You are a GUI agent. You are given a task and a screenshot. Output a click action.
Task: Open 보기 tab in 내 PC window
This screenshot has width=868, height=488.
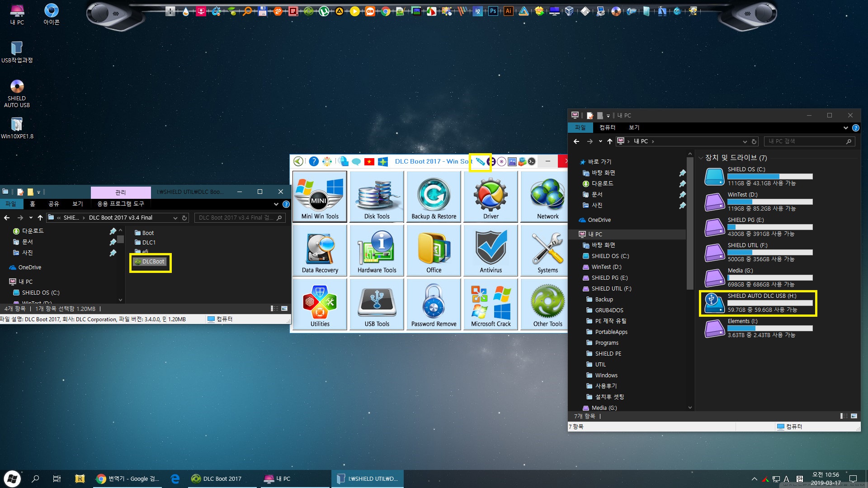[634, 128]
